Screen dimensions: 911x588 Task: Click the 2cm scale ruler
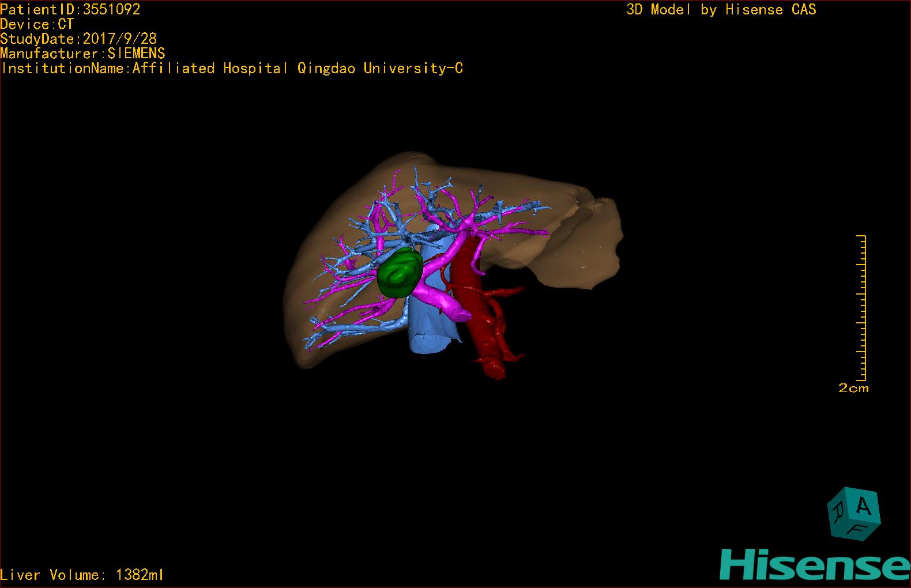861,308
